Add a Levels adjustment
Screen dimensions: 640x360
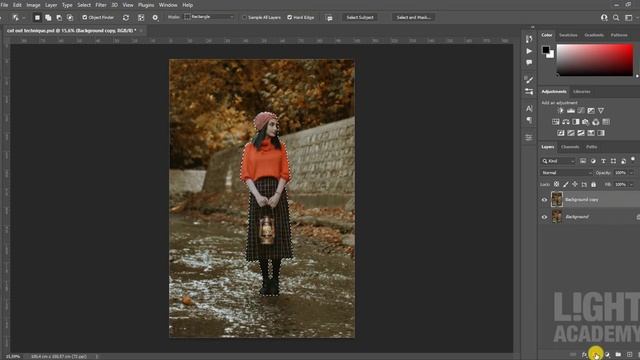[571, 111]
